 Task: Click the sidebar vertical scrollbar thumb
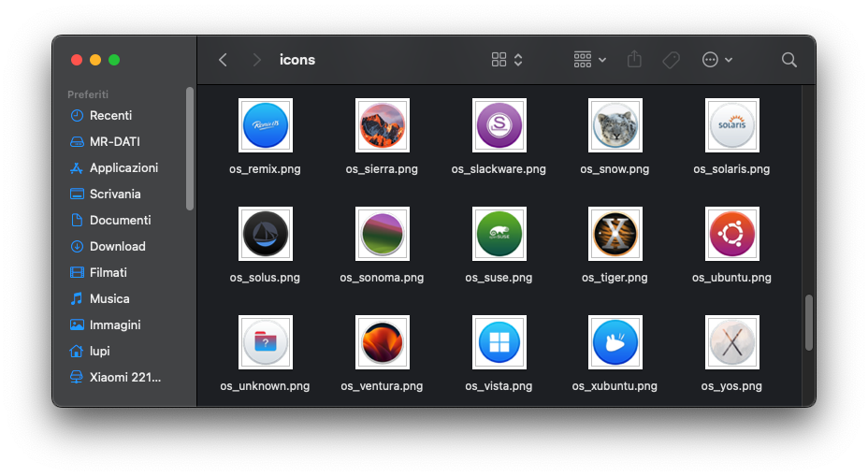(190, 149)
